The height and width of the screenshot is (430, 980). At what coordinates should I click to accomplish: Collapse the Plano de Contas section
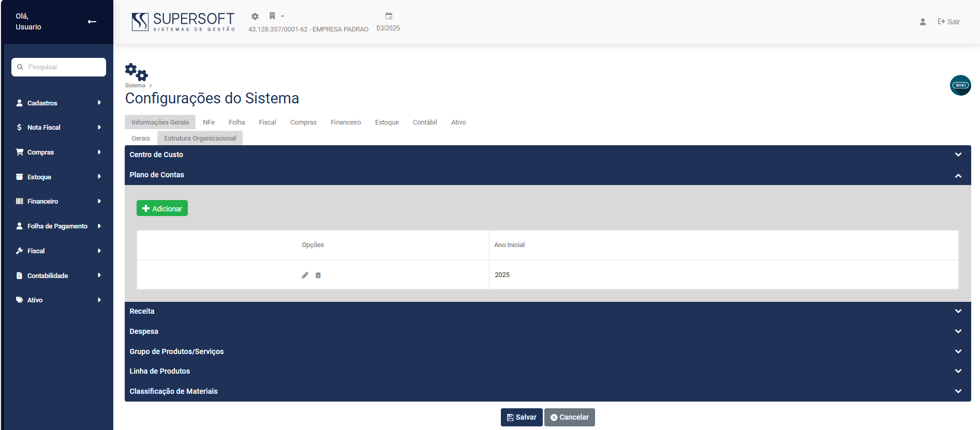(547, 175)
